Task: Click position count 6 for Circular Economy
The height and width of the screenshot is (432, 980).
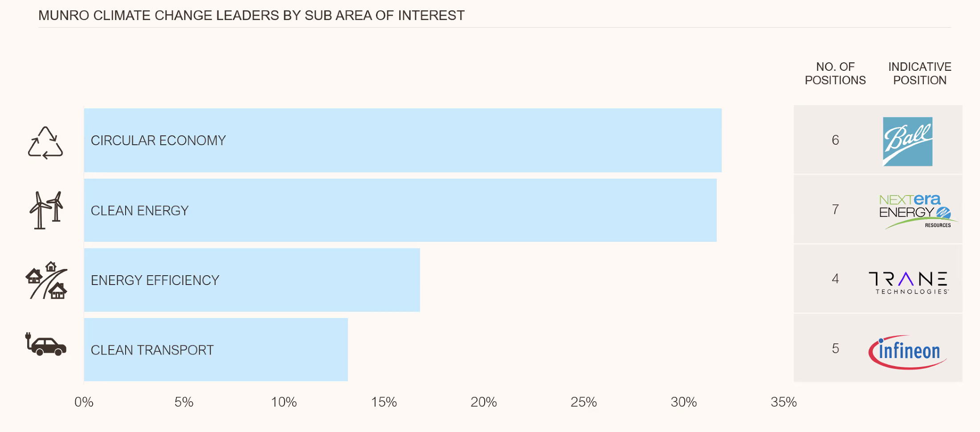Action: click(835, 140)
